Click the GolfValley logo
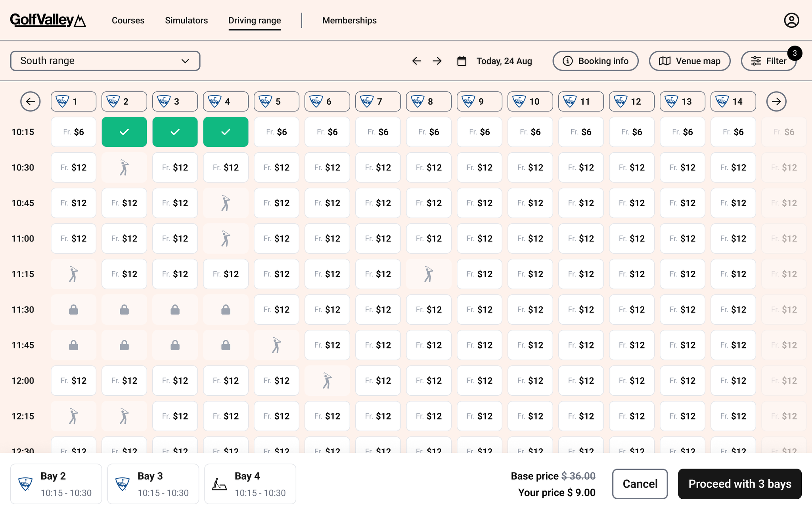 (x=48, y=20)
